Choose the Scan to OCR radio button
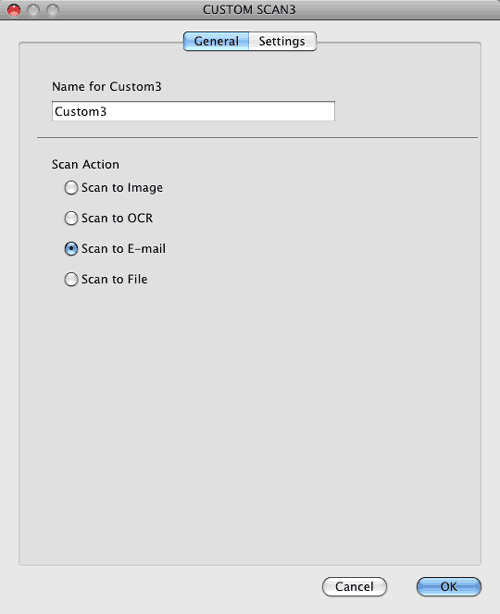 coord(71,218)
